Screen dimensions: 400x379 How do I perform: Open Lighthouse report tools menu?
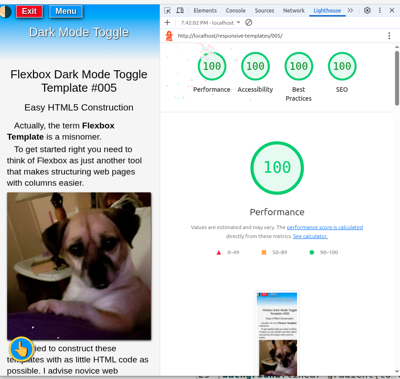coord(389,36)
